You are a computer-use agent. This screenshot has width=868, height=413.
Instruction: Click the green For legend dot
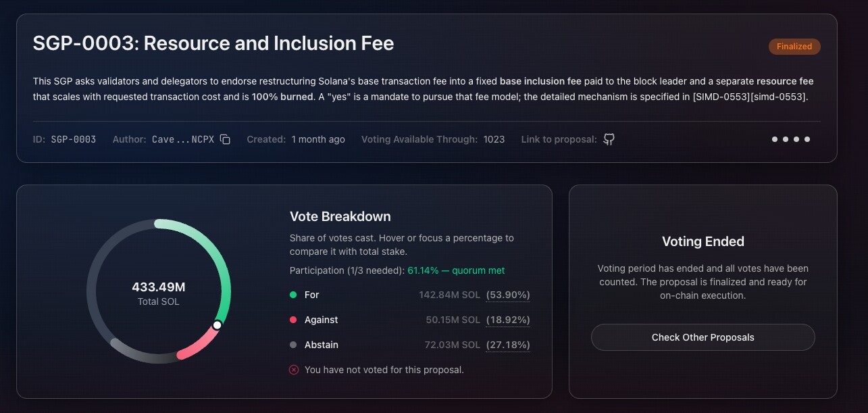tap(293, 295)
